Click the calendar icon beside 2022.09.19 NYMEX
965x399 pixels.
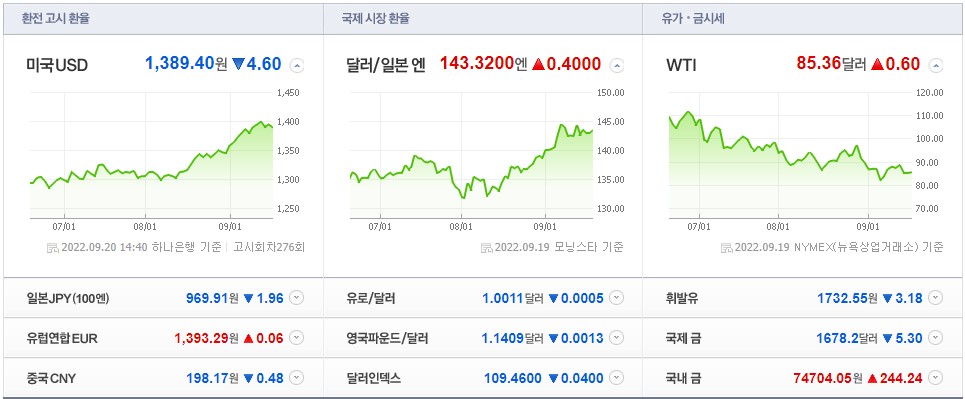click(x=726, y=248)
